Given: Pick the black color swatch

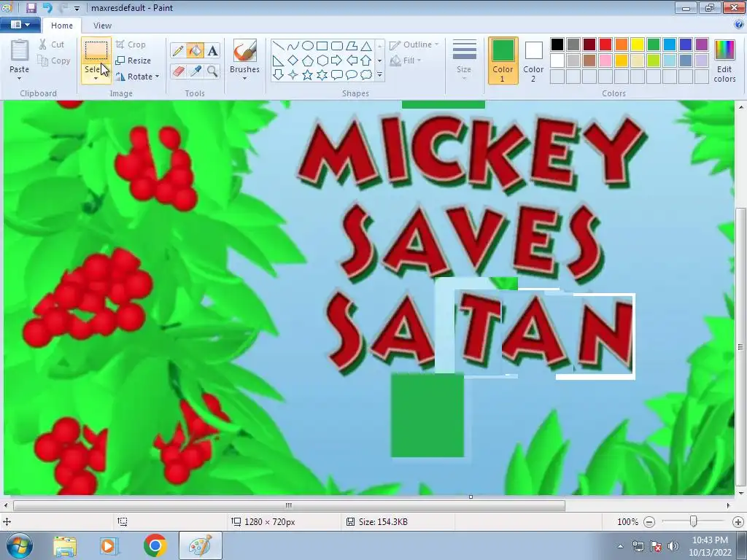Looking at the screenshot, I should click(557, 44).
